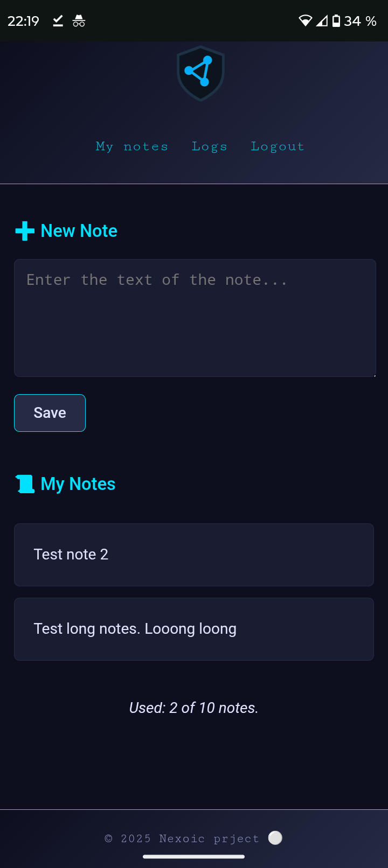Screen dimensions: 388x868
Task: Open the My notes section
Action: 132,146
